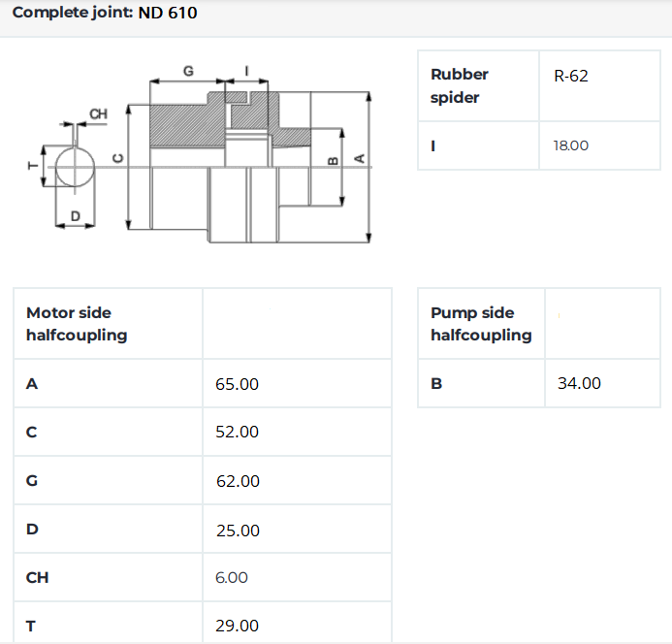The height and width of the screenshot is (644, 672).
Task: Click the empty Motor side value cell
Action: 297,324
